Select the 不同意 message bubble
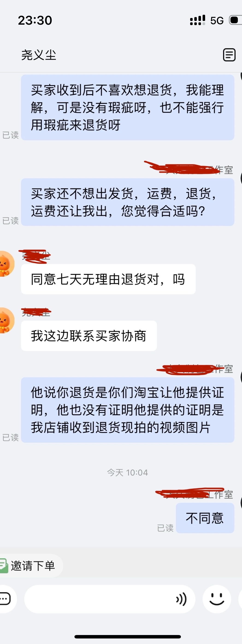Screen dimensions: 242x644 coord(205,518)
